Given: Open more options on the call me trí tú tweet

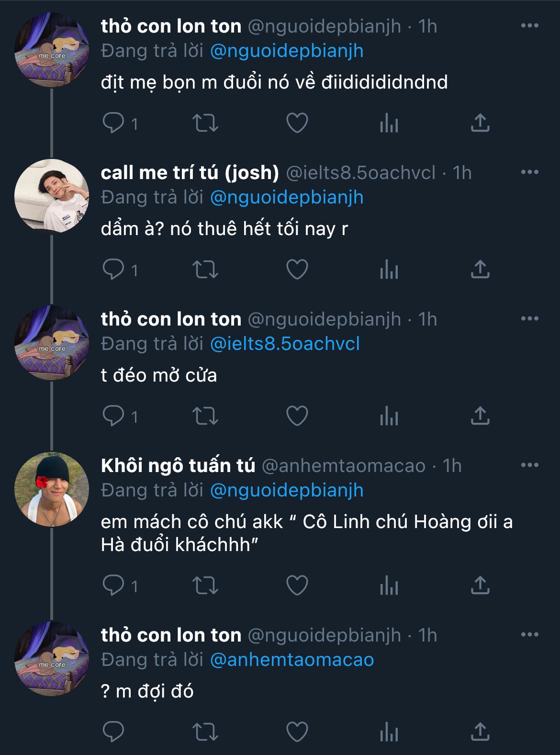Looking at the screenshot, I should click(x=529, y=172).
